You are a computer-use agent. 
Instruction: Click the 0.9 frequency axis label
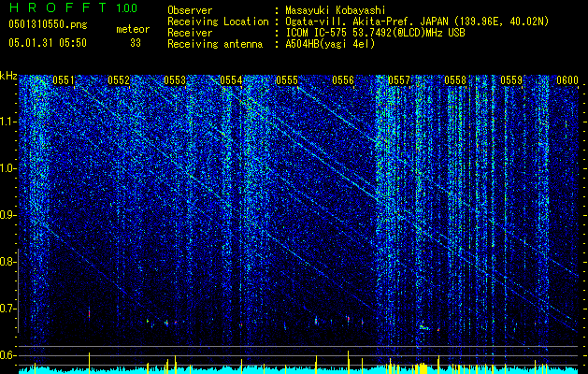point(7,215)
